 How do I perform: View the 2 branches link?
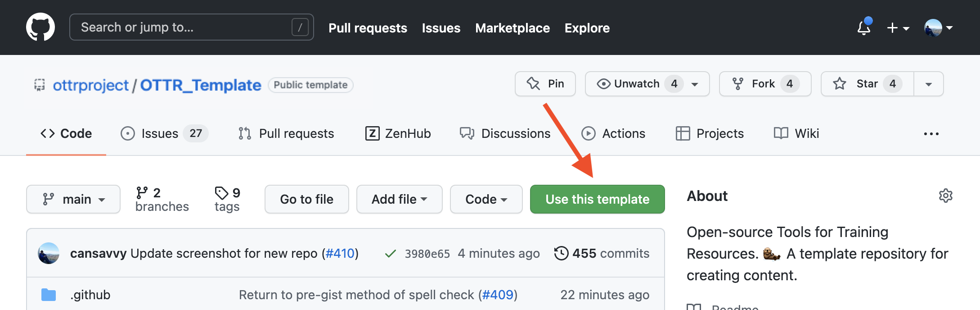tap(162, 199)
